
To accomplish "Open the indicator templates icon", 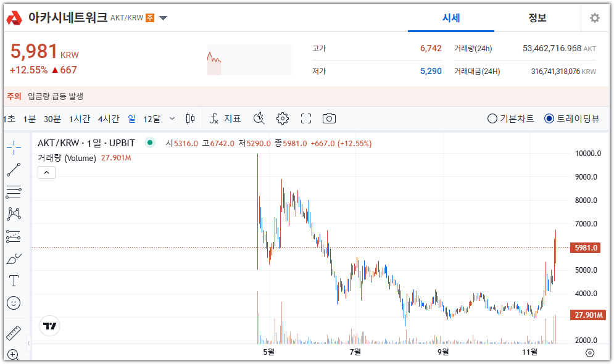I will click(259, 118).
